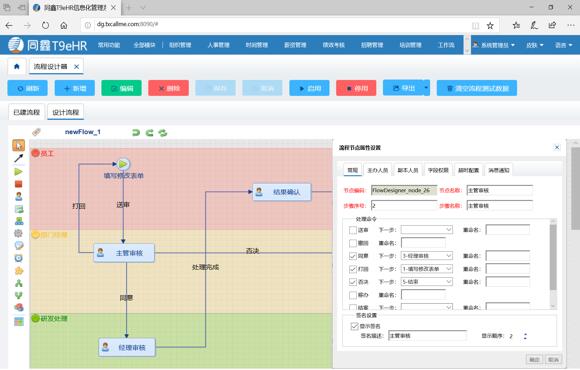The height and width of the screenshot is (370, 580).
Task: Switch to the 字段权限 tab
Action: pos(438,170)
